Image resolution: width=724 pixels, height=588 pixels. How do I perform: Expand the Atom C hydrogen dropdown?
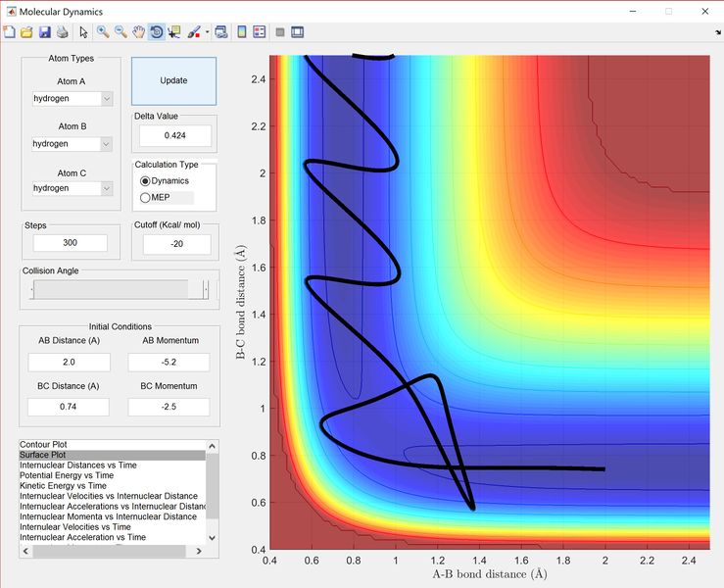[x=72, y=188]
